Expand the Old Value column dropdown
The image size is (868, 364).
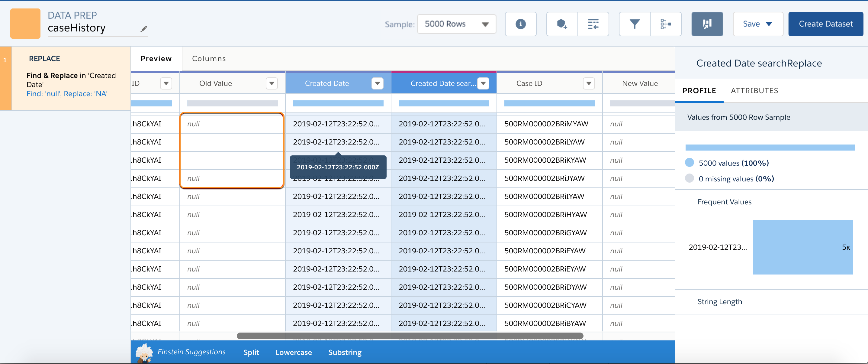[272, 83]
